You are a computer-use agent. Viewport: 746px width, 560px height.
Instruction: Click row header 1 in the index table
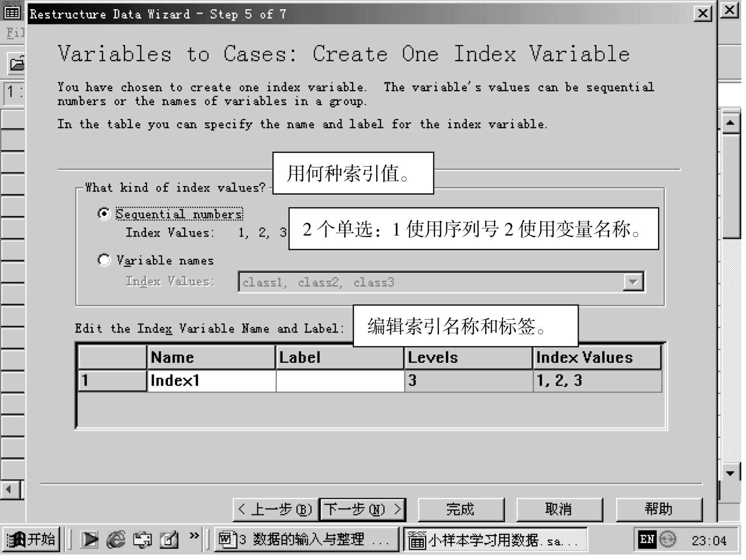112,380
